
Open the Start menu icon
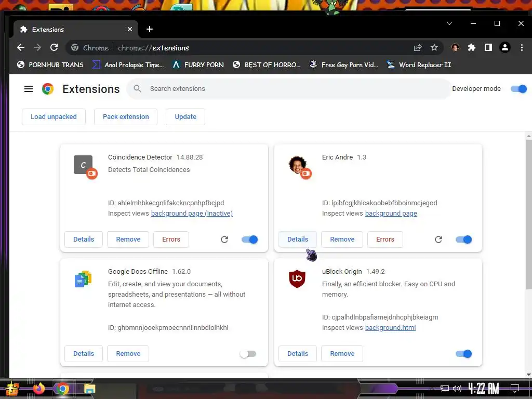click(x=12, y=389)
